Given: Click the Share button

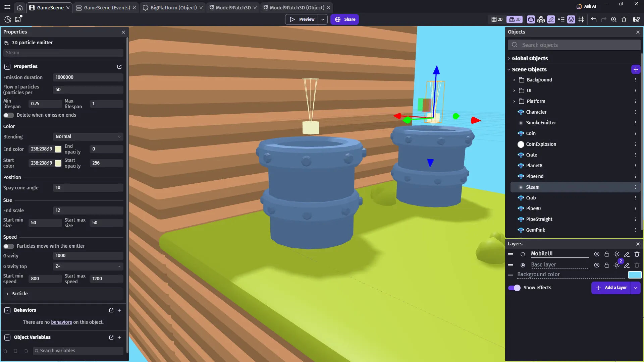Looking at the screenshot, I should point(345,19).
